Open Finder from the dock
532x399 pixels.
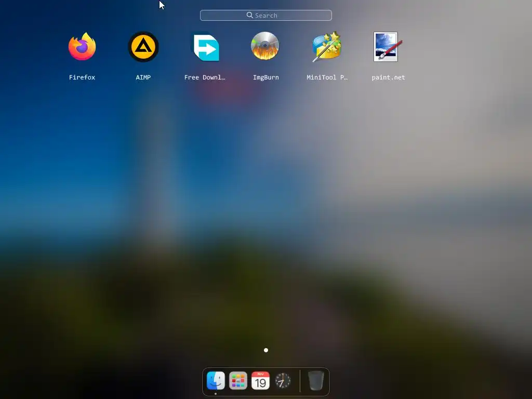pyautogui.click(x=216, y=381)
